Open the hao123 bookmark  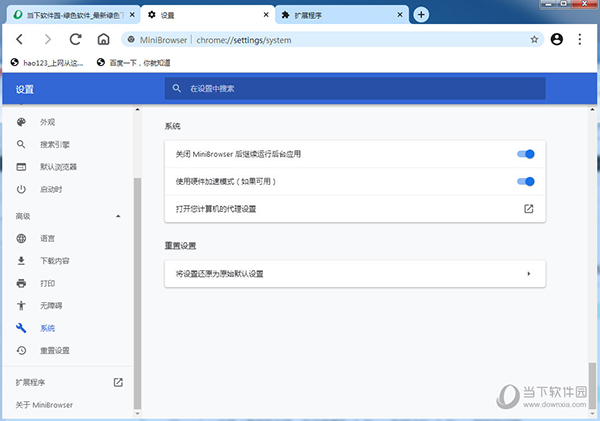point(47,63)
